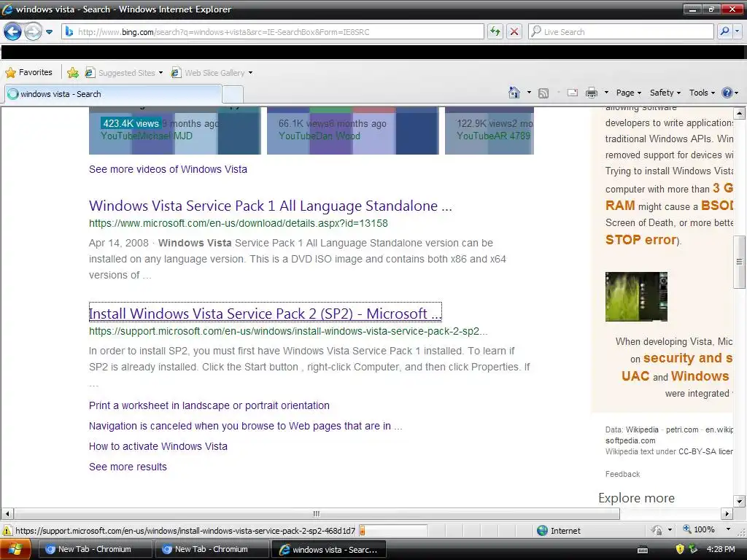Stop loading with the red X button
The height and width of the screenshot is (560, 747).
pyautogui.click(x=514, y=32)
